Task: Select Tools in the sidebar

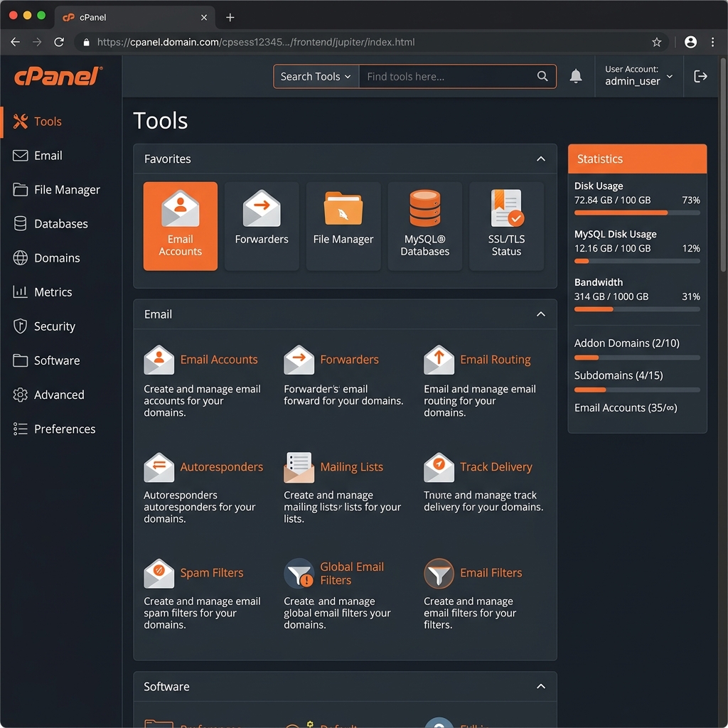Action: pos(61,122)
